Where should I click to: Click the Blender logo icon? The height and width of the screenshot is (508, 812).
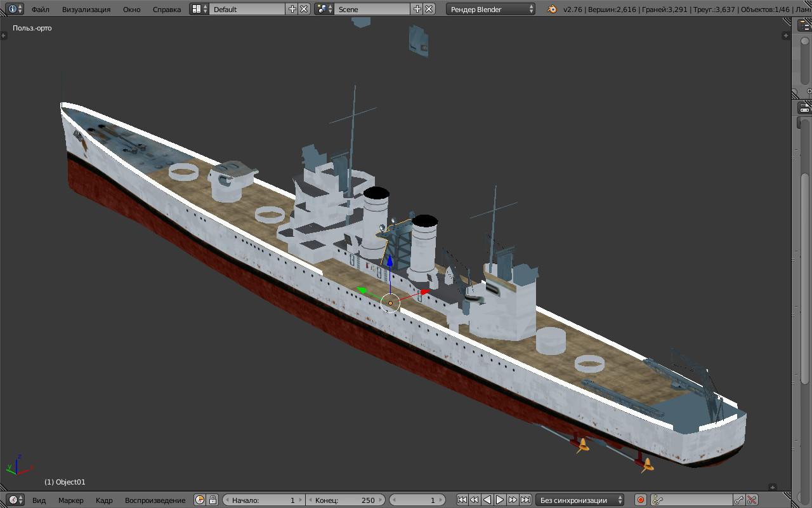[552, 9]
